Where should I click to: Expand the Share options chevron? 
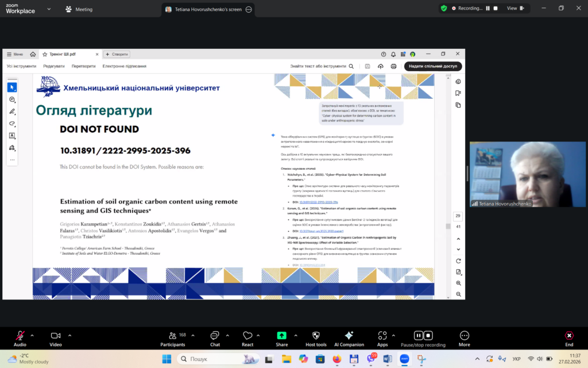click(x=293, y=335)
